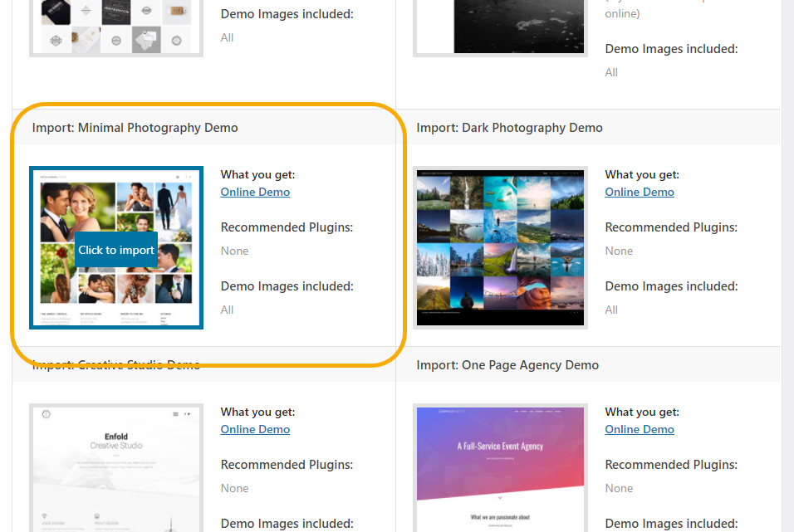Click 'None' under Dark Photography plugins
Image resolution: width=794 pixels, height=532 pixels.
[x=619, y=251]
